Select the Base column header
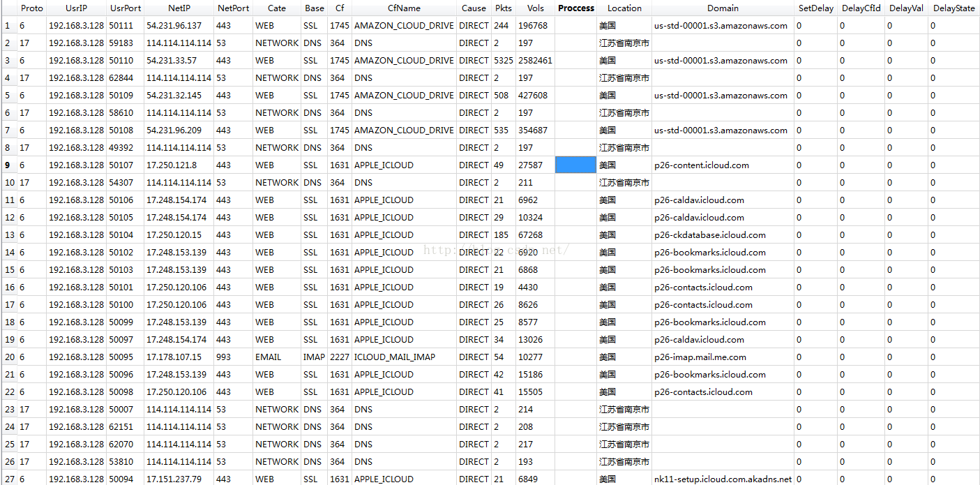The height and width of the screenshot is (485, 980). [x=315, y=8]
